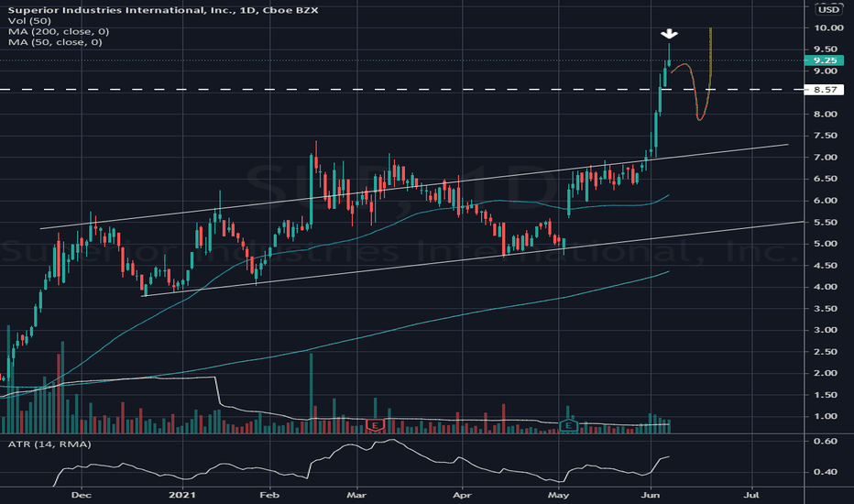Click the Feb label on time axis

coord(269,495)
